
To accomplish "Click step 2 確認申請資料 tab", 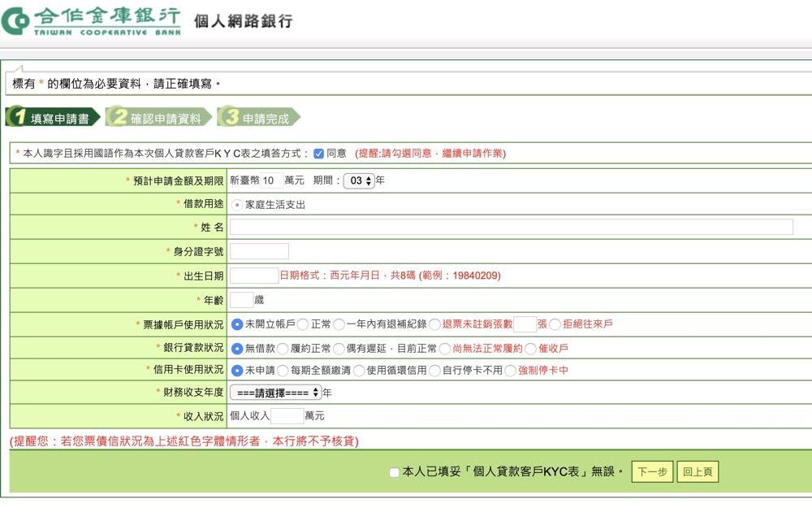I will pyautogui.click(x=158, y=118).
